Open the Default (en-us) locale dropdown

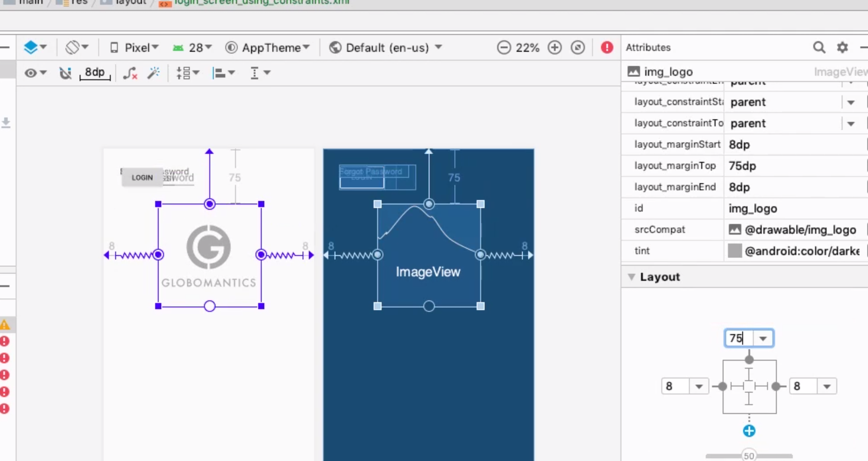[386, 47]
